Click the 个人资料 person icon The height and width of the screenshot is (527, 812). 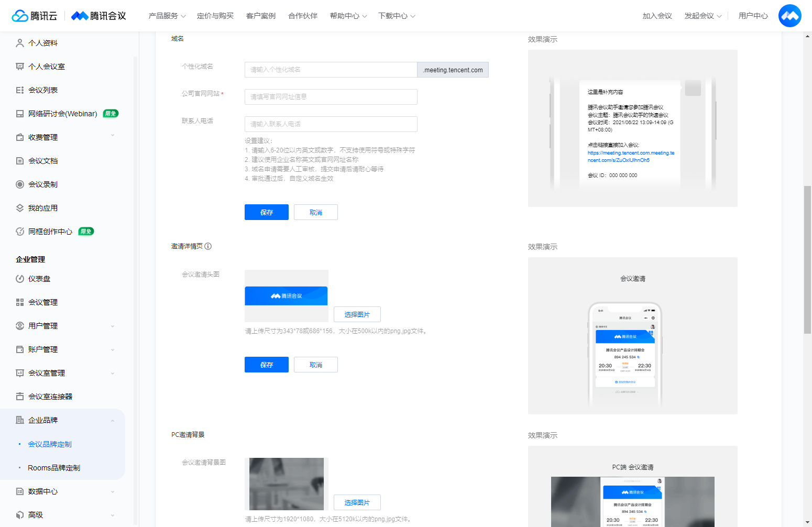point(20,43)
